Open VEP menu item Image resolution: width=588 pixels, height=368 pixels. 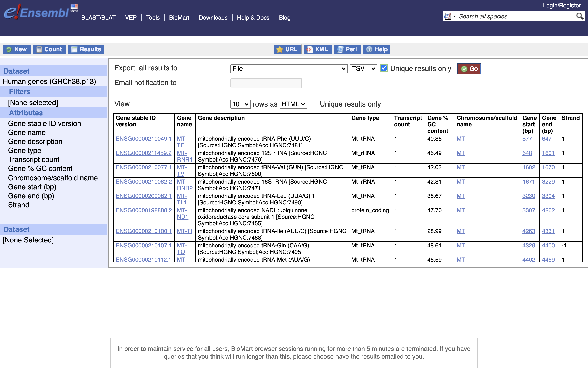[131, 18]
